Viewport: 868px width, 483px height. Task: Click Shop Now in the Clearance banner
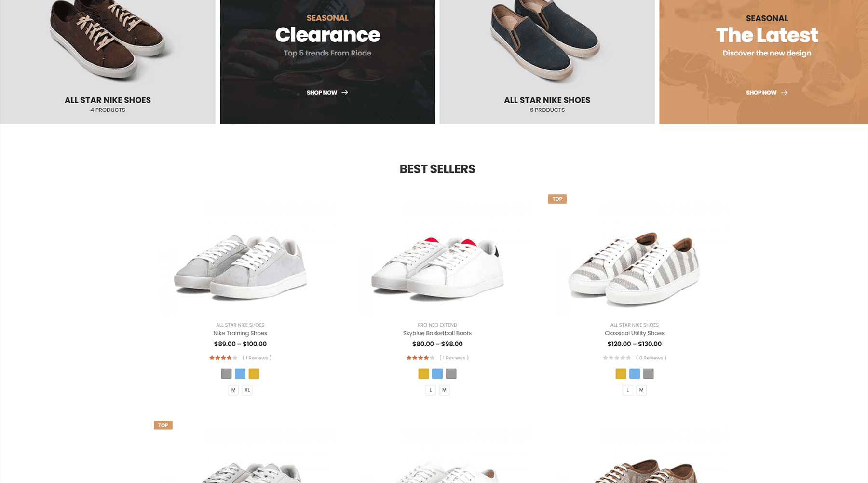tap(322, 93)
